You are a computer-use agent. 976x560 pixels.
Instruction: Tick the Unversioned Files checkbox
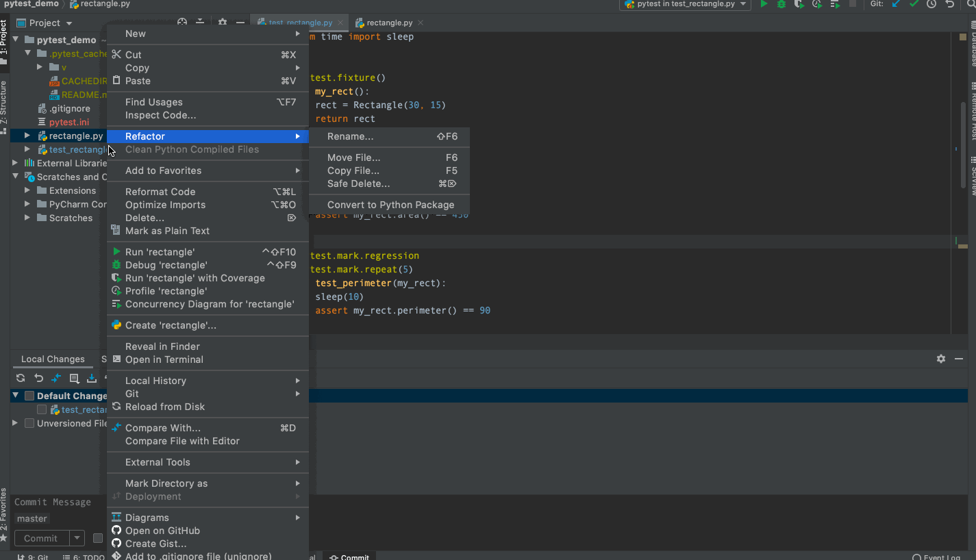[x=29, y=423]
